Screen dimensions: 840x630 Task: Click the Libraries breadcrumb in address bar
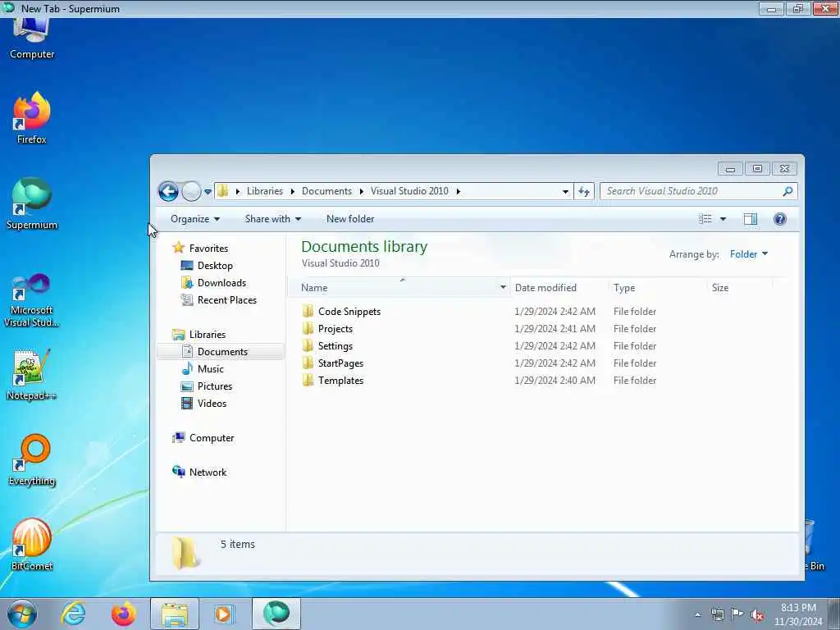pyautogui.click(x=265, y=191)
